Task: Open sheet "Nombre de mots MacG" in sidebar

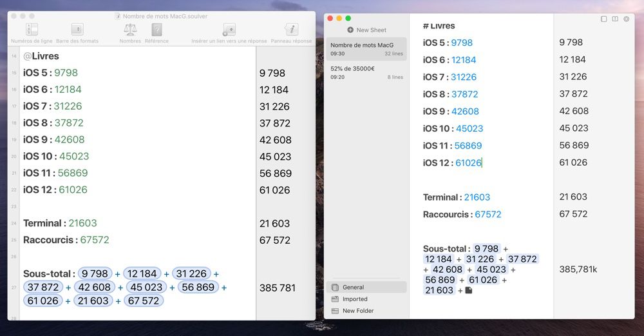Action: tap(366, 49)
